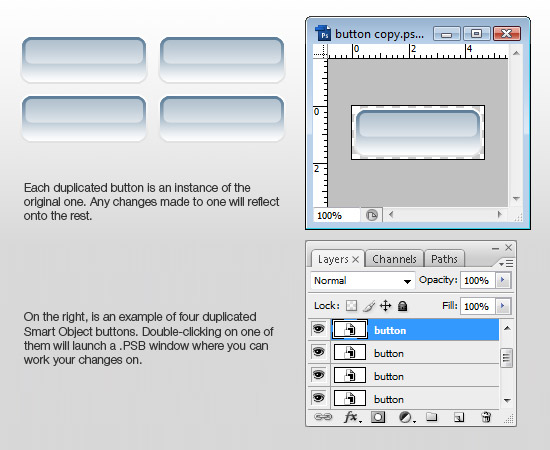Lock all with padlock icon

click(402, 306)
